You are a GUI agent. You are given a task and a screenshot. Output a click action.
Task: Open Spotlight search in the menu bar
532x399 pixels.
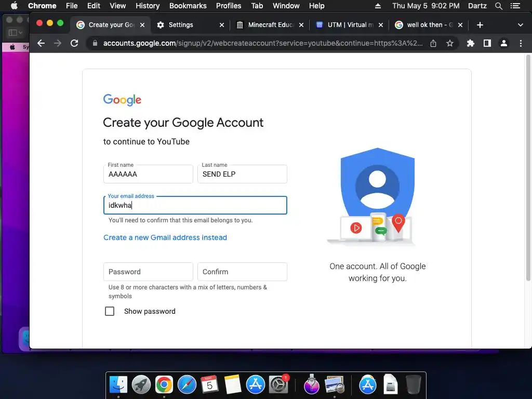coord(498,6)
